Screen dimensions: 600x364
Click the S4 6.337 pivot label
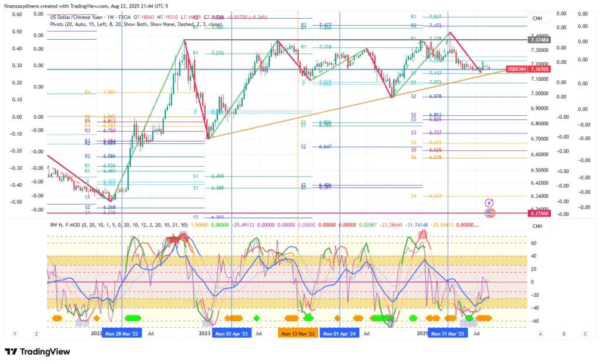click(x=427, y=196)
